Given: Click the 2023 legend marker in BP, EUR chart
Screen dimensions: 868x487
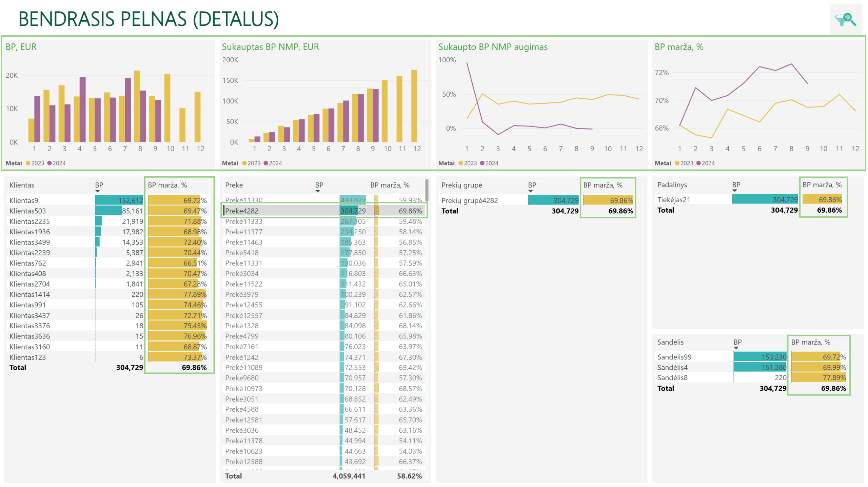Looking at the screenshot, I should tap(28, 163).
